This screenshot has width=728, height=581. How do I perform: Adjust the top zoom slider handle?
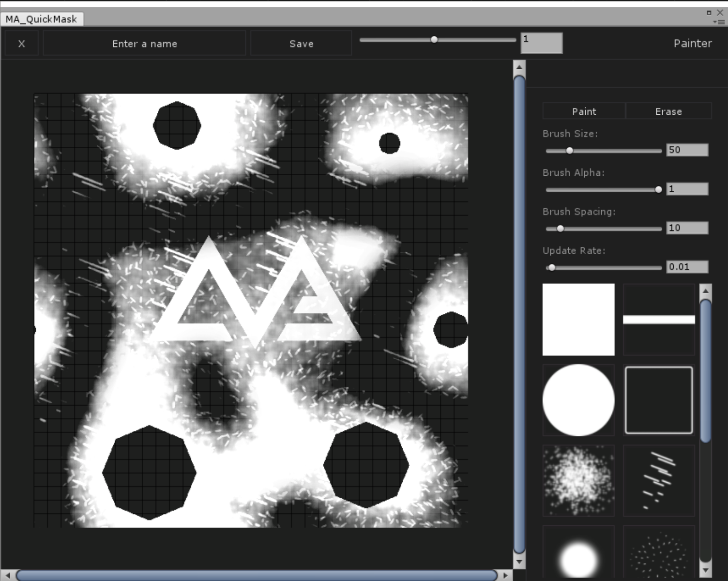434,40
